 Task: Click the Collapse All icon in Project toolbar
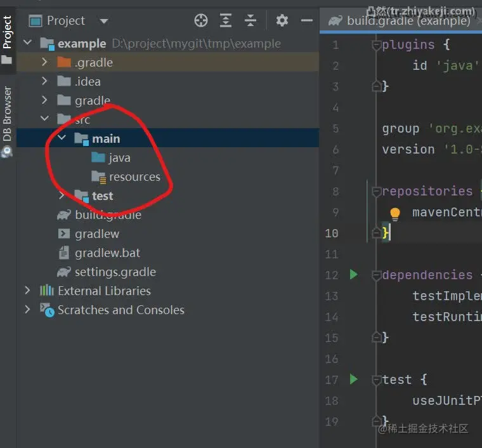tap(251, 20)
